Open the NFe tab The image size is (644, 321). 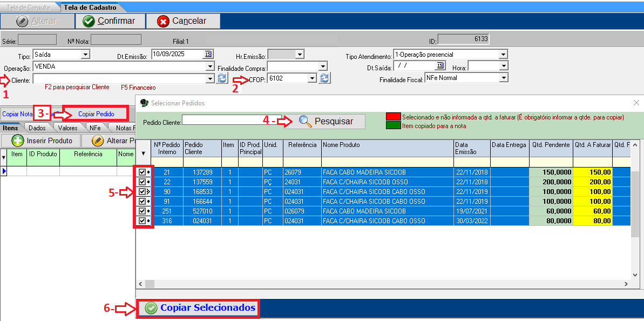pos(95,128)
